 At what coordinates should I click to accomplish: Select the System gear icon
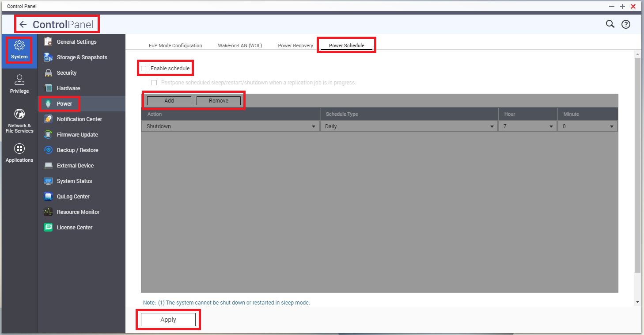(x=19, y=46)
